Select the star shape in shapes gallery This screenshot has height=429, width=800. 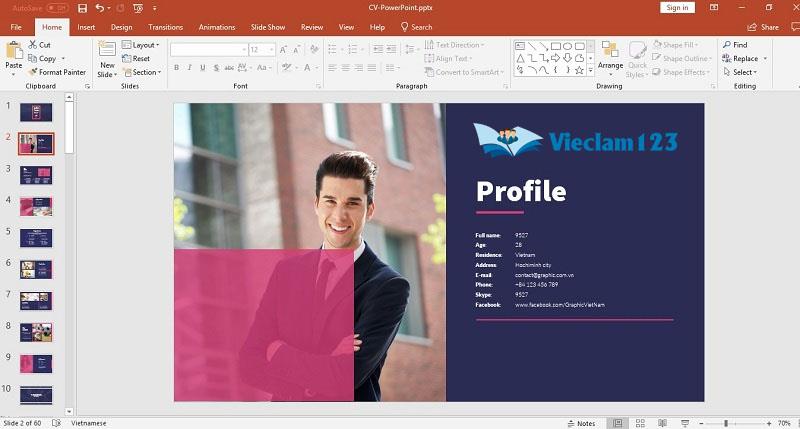pyautogui.click(x=579, y=70)
